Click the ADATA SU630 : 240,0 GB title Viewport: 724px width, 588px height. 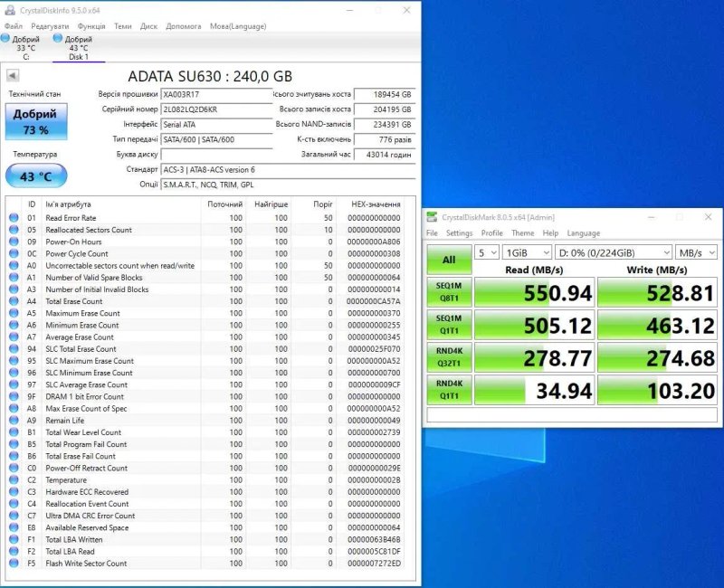pos(210,76)
